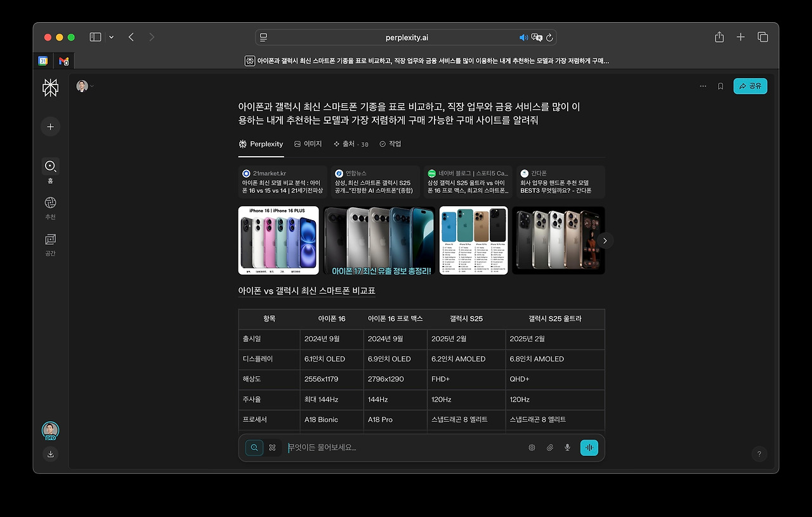Show Safari tab overview
This screenshot has width=812, height=517.
click(763, 37)
